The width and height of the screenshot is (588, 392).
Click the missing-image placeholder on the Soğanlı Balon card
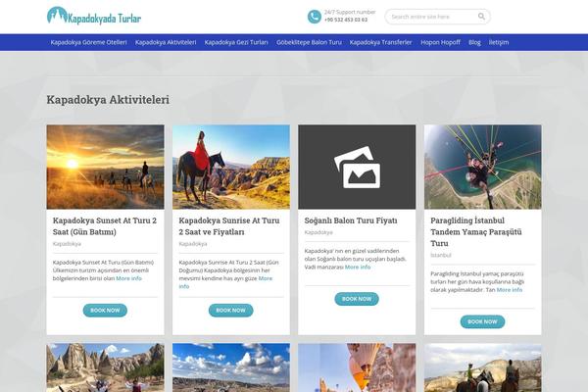[x=357, y=167]
